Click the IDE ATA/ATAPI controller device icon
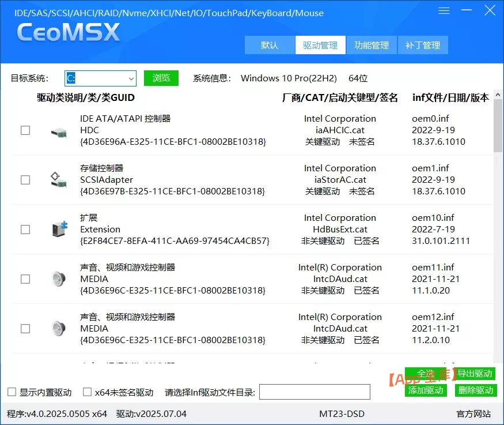Image resolution: width=504 pixels, height=425 pixels. coord(58,133)
